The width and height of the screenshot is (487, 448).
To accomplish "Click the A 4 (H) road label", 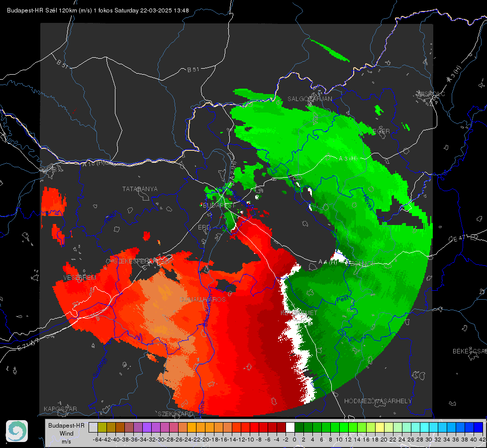I will click(x=328, y=262).
